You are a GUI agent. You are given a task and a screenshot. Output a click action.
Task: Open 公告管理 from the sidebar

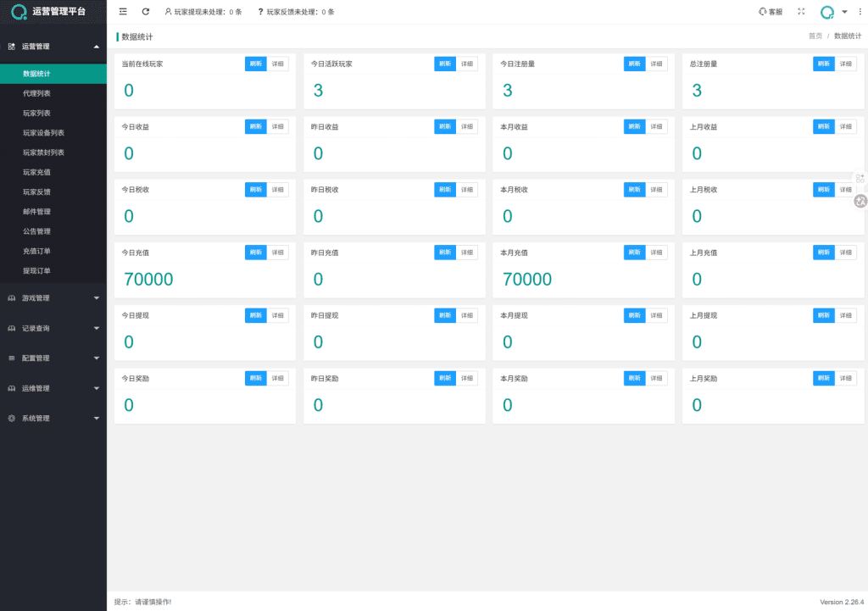(x=36, y=231)
